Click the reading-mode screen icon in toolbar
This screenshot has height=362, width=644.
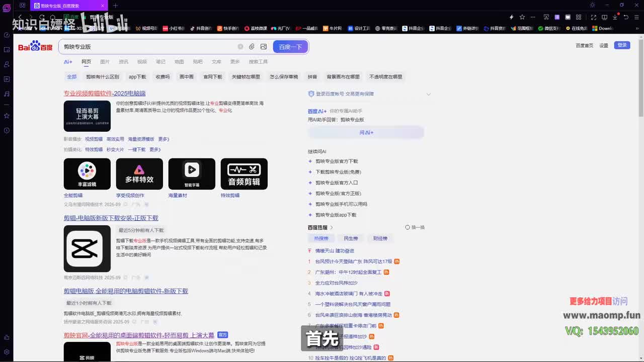604,17
